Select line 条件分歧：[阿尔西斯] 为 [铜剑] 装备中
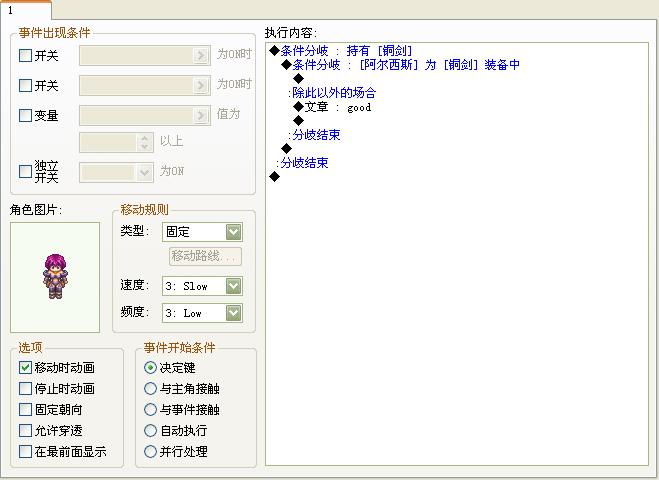 (401, 65)
